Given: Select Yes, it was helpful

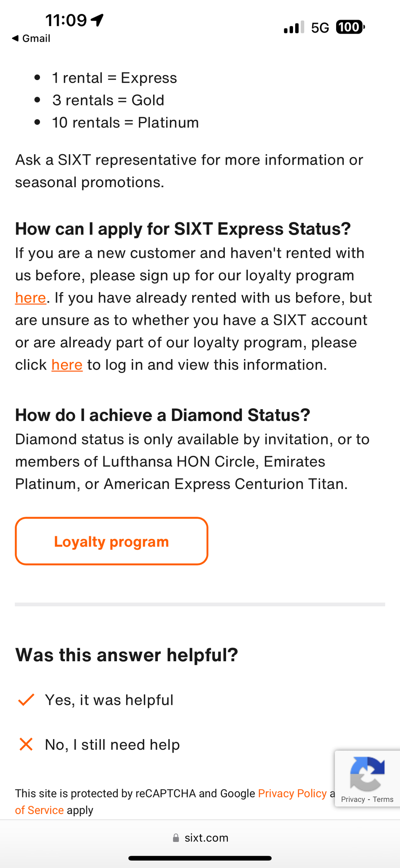Looking at the screenshot, I should click(109, 700).
